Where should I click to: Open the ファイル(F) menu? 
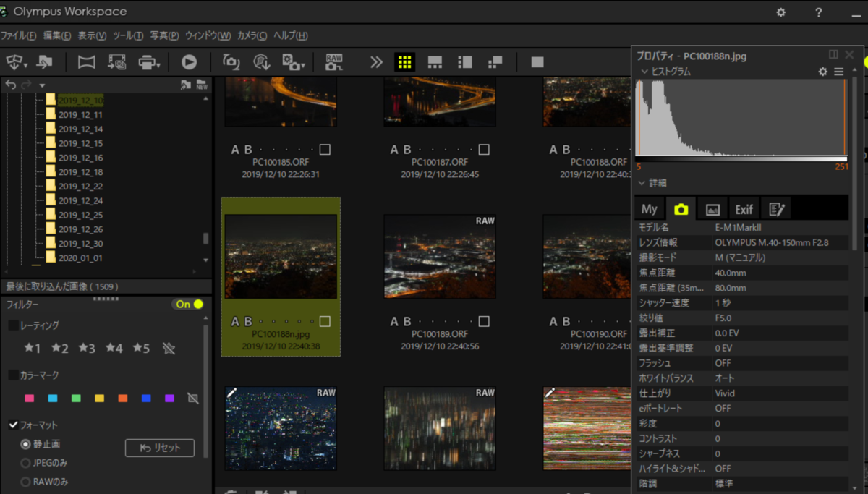(x=18, y=35)
